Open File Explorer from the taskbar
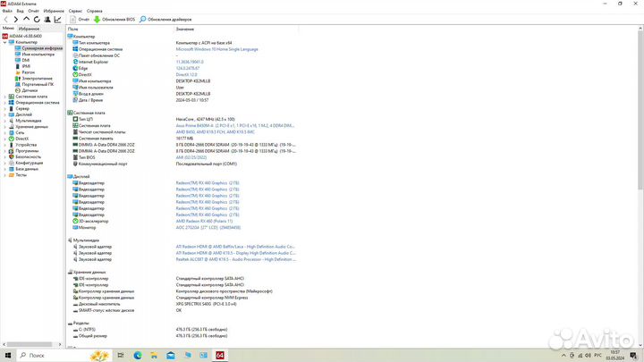This screenshot has width=644, height=362. point(154,355)
